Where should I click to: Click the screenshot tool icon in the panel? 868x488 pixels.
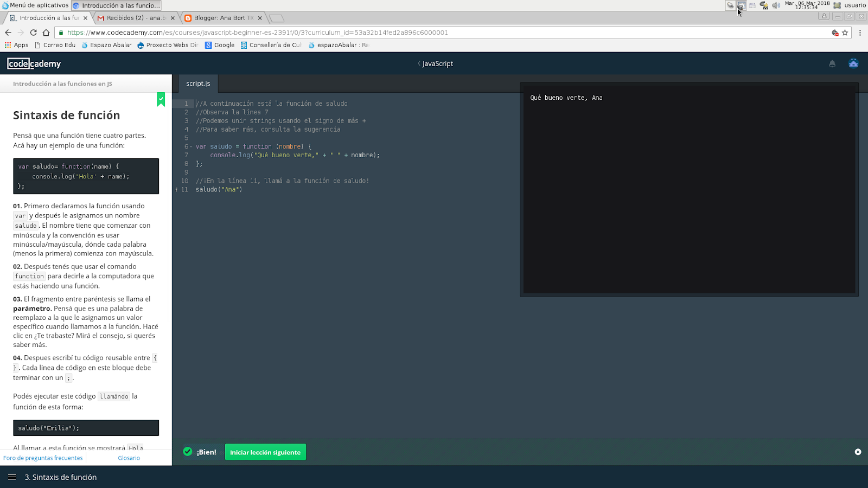click(741, 6)
